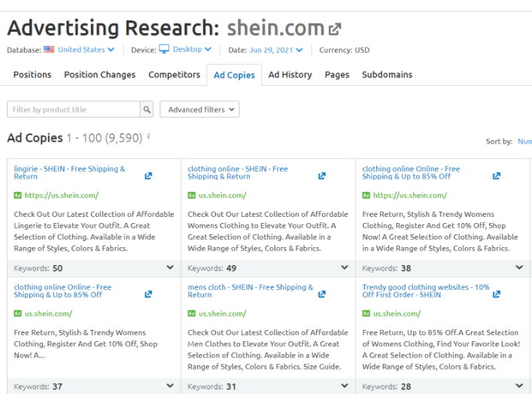Switch to the Competitors tab
Viewport: 532px width, 394px height.
175,75
